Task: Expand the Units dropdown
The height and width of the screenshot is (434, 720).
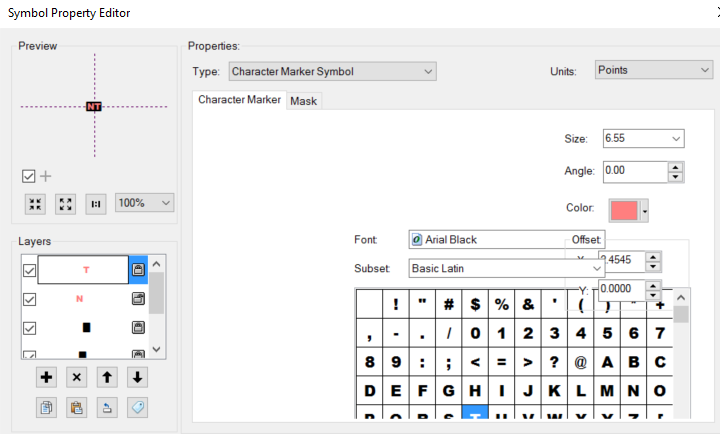Action: 653,70
